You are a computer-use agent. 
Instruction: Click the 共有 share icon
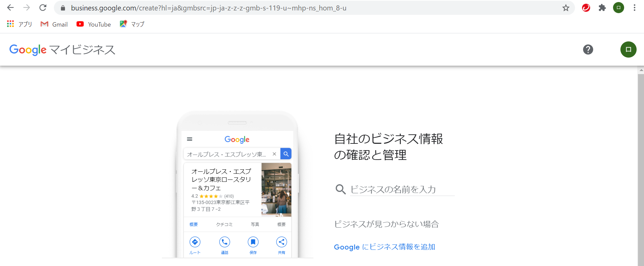(281, 242)
